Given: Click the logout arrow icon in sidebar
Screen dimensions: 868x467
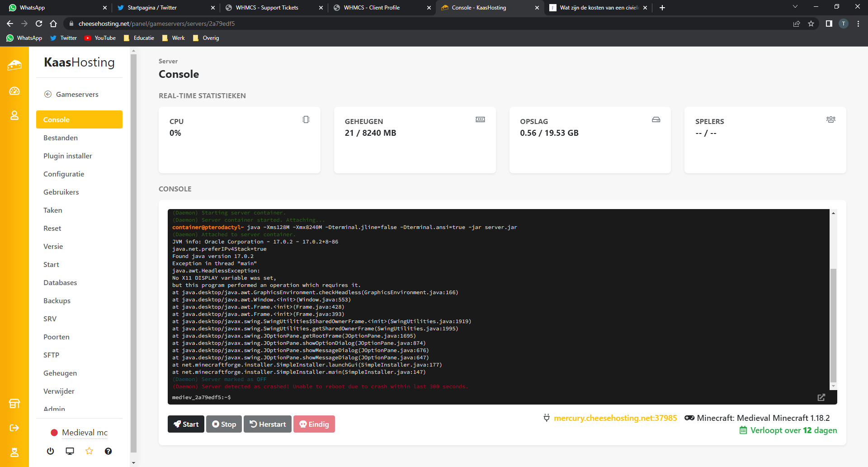Looking at the screenshot, I should coord(14,428).
